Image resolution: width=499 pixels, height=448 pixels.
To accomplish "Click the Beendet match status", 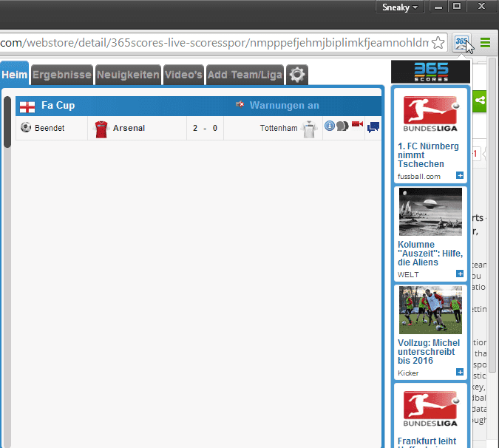I will tap(50, 128).
